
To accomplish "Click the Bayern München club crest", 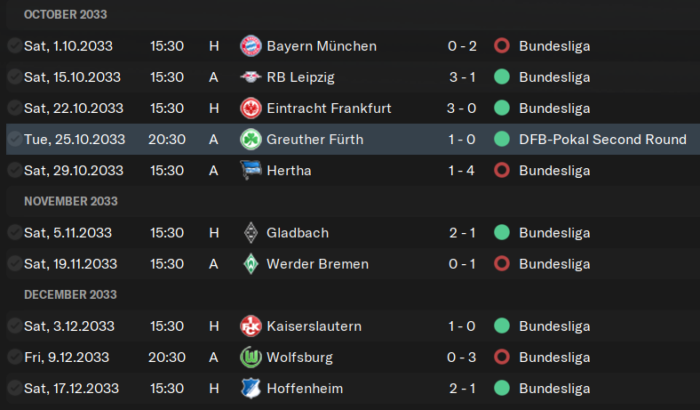I will [x=250, y=46].
